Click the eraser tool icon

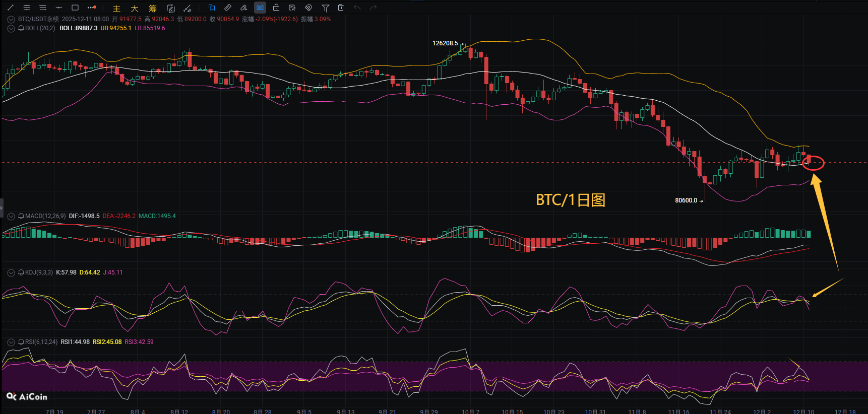click(244, 8)
